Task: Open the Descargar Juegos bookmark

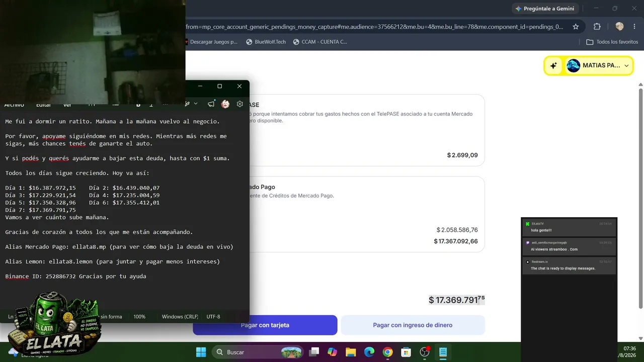Action: click(x=211, y=42)
